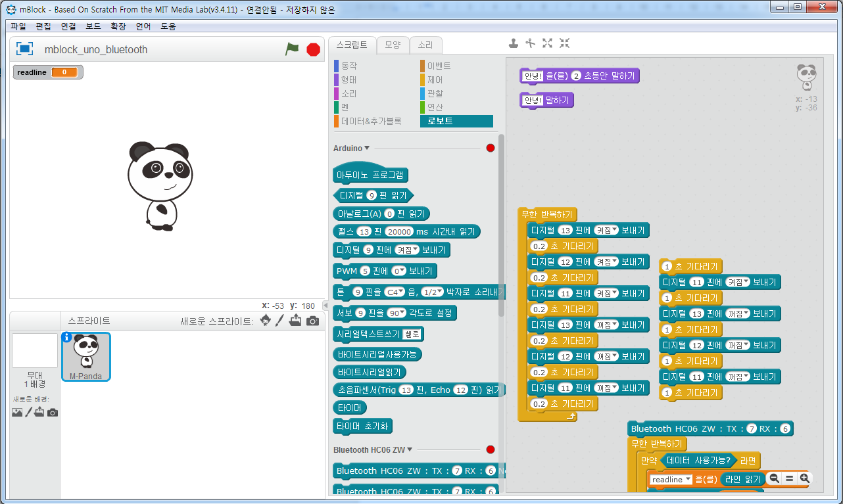
Task: Click the 안녕! 말하기 block in scripts
Action: (546, 100)
